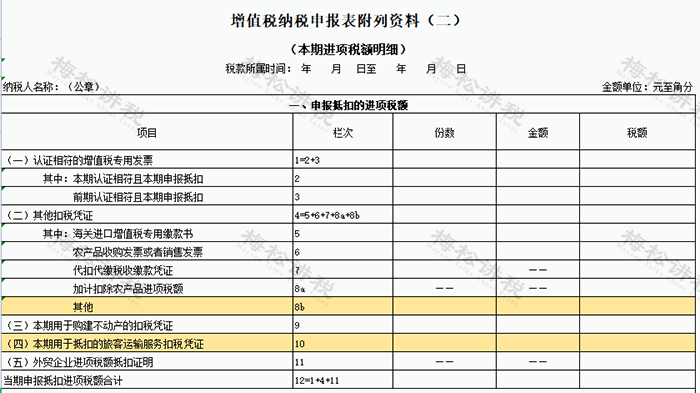Click the 税额 input cell for row 8b
Image resolution: width=700 pixels, height=393 pixels.
pyautogui.click(x=637, y=306)
